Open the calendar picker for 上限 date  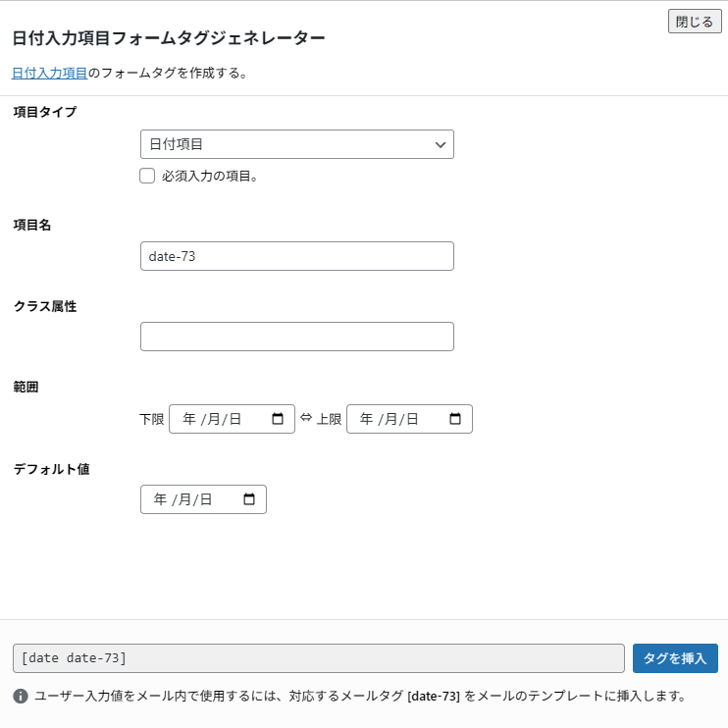pos(455,419)
